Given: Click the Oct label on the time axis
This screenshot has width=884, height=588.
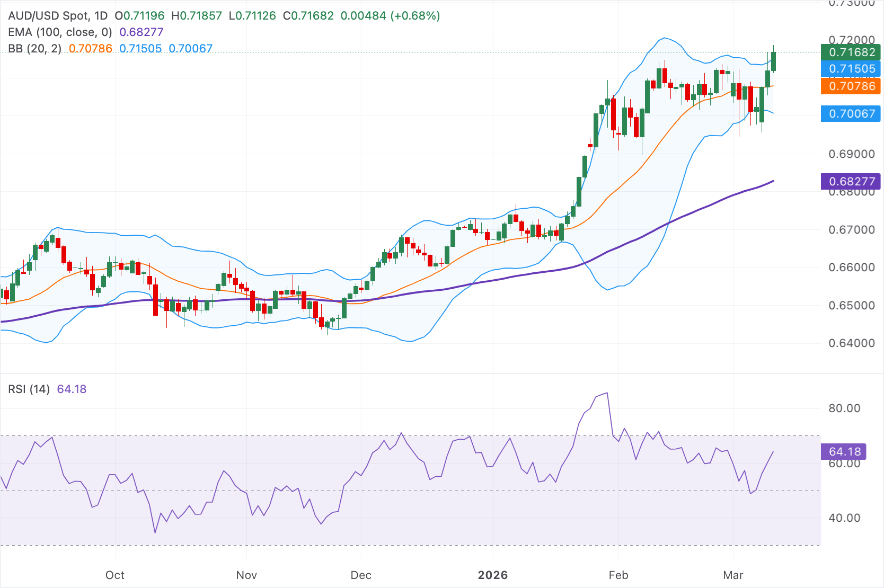Looking at the screenshot, I should point(114,575).
